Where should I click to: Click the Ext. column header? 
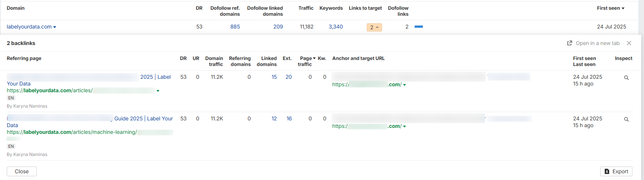pos(287,58)
